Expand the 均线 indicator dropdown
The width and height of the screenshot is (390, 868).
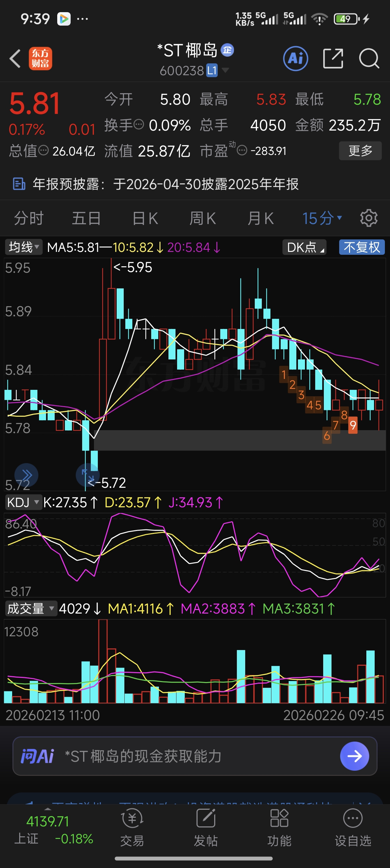click(x=24, y=247)
